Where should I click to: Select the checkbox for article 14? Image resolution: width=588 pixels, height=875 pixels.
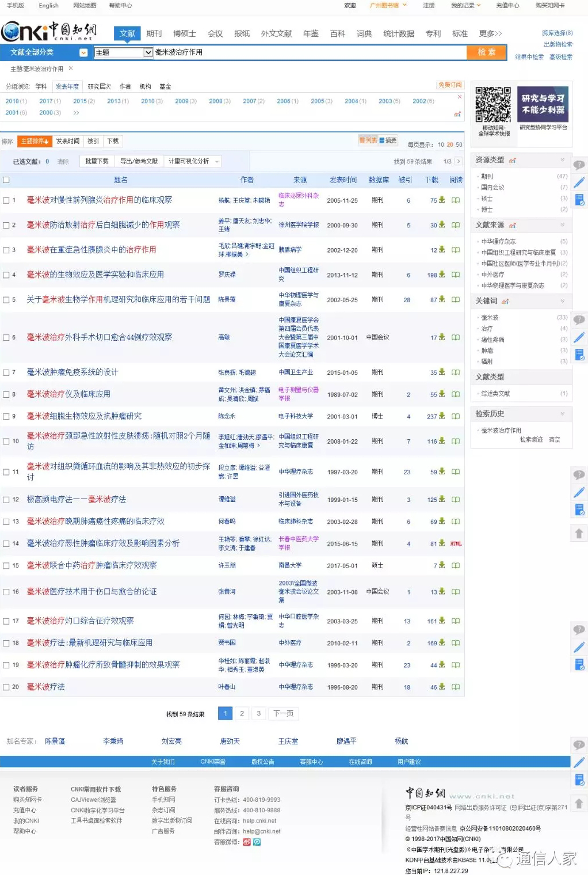tap(6, 543)
